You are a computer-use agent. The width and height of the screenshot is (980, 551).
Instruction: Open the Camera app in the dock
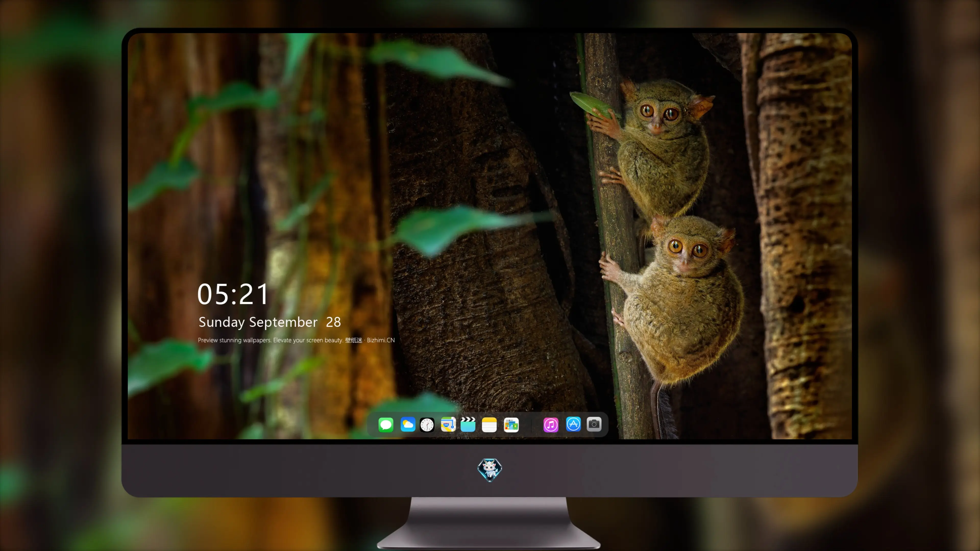594,424
